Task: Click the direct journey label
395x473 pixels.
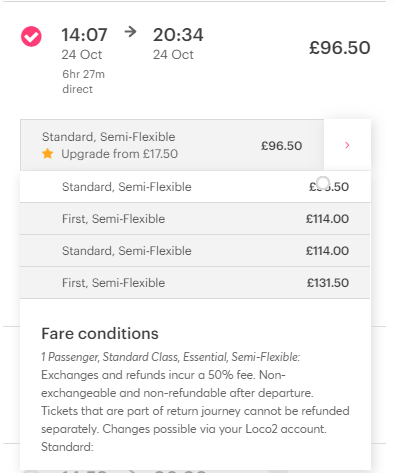Action: point(77,89)
